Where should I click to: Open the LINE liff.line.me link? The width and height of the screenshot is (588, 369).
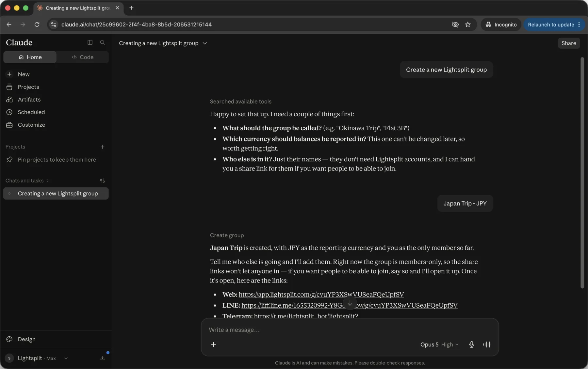coord(349,305)
